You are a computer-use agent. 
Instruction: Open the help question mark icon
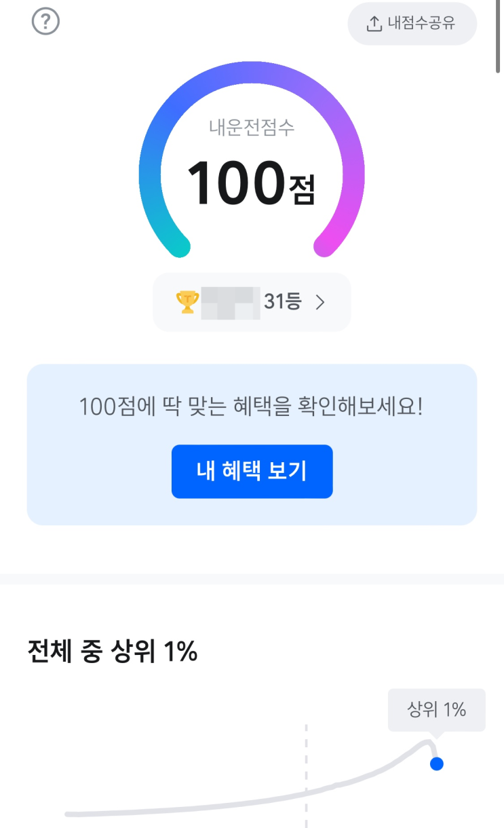(x=46, y=22)
